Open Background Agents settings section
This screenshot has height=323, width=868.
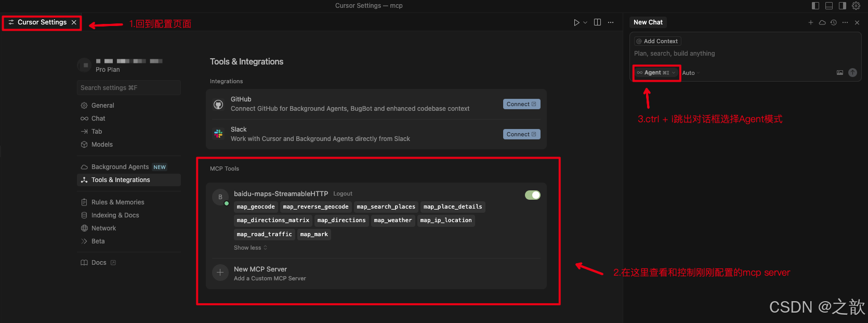pyautogui.click(x=129, y=167)
